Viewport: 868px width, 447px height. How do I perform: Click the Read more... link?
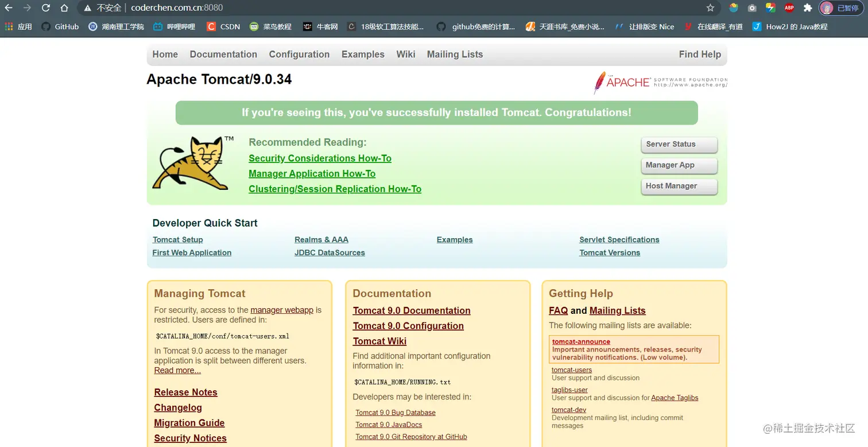click(x=177, y=371)
